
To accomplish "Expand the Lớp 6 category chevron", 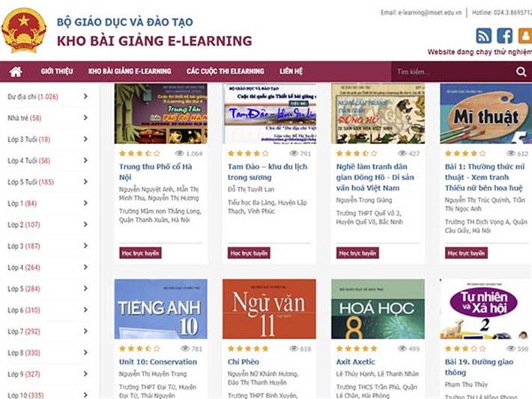I will 85,310.
